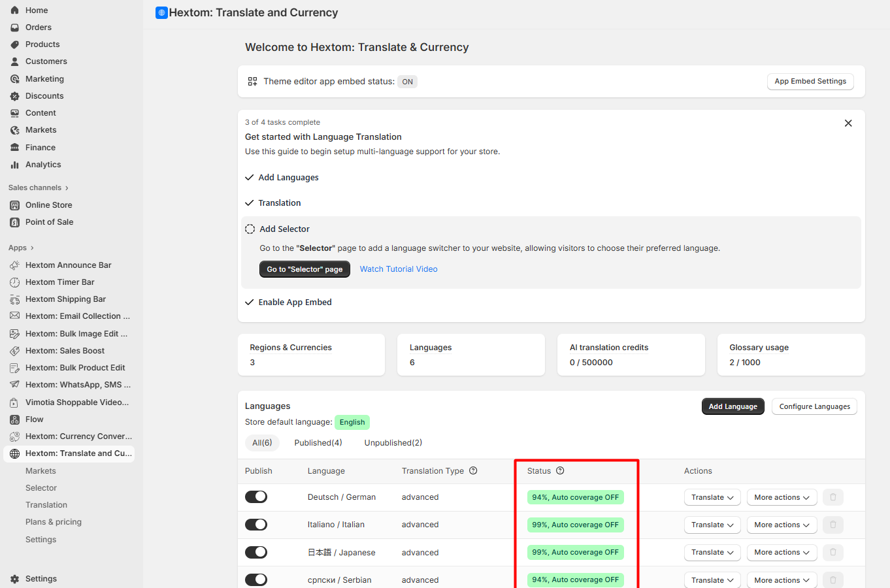
Task: Open the Markets submenu under Translate app
Action: point(41,471)
